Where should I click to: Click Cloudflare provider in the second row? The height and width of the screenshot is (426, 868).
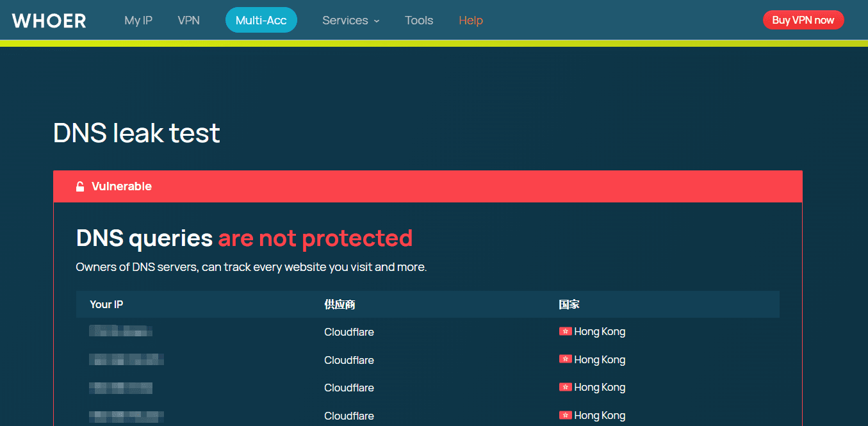(x=349, y=360)
